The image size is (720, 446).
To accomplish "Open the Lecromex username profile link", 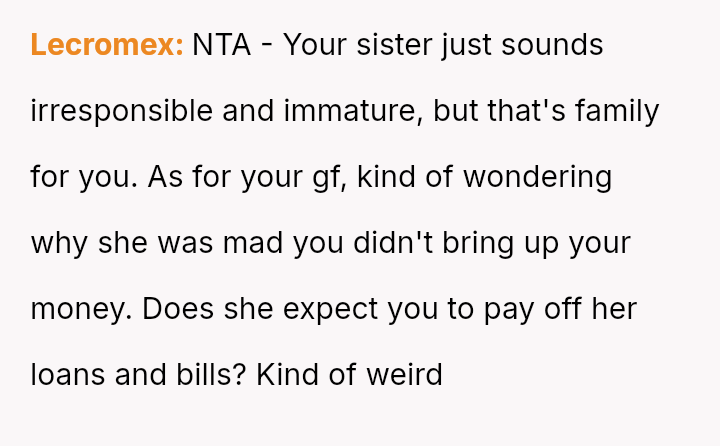I will (x=106, y=45).
